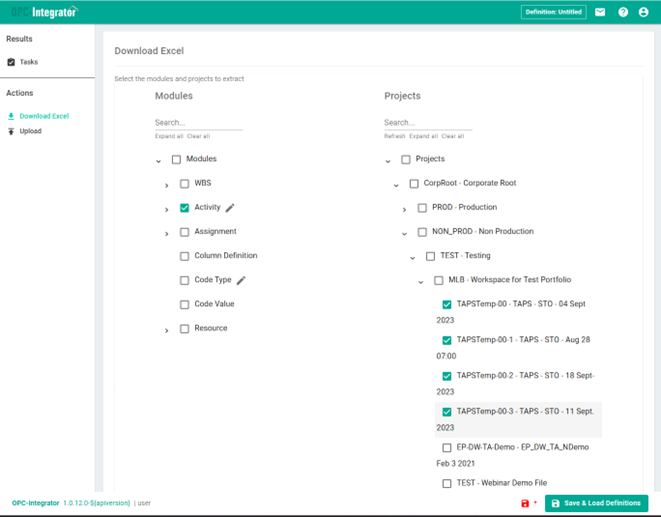Uncheck TAPSTemp-00 04 Sept 2023 project
This screenshot has height=517, width=661.
tap(447, 304)
